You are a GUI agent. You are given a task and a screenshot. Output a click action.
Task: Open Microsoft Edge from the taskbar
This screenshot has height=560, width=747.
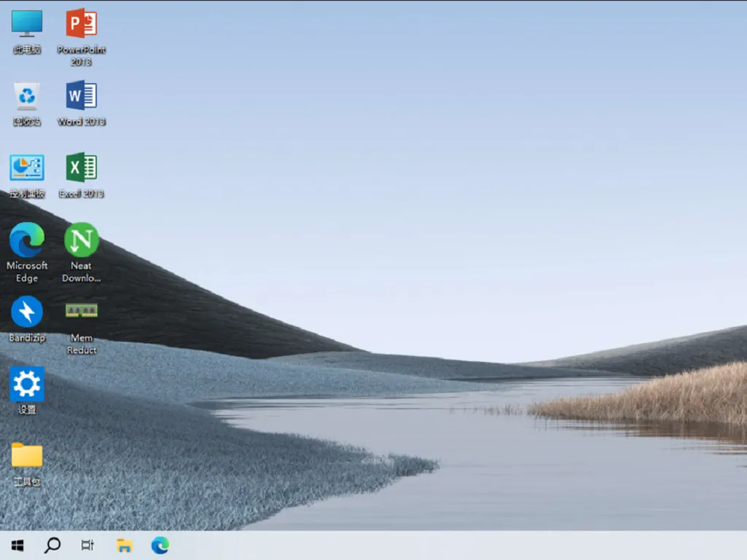click(x=160, y=545)
